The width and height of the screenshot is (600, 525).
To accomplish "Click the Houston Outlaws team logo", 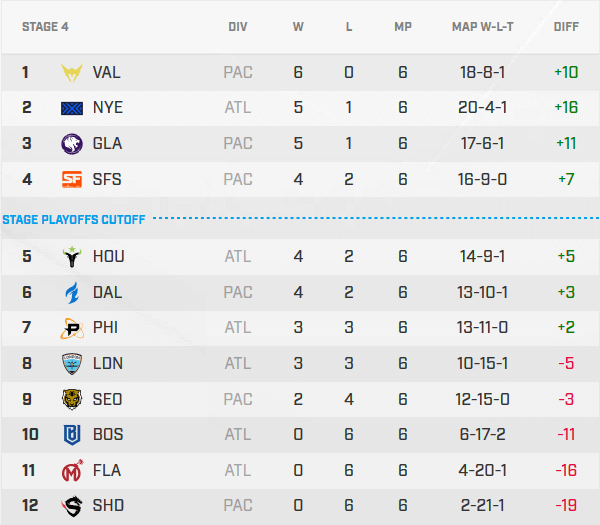I will tap(73, 257).
